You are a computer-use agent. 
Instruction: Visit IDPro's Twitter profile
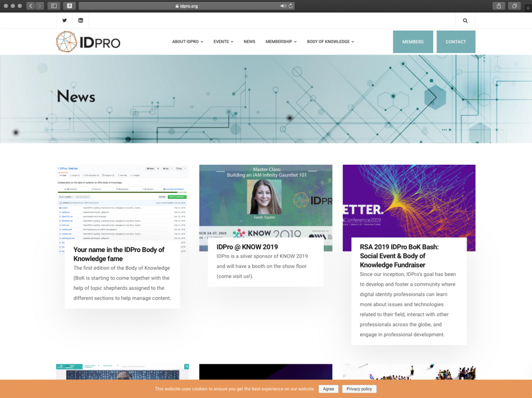pyautogui.click(x=64, y=20)
